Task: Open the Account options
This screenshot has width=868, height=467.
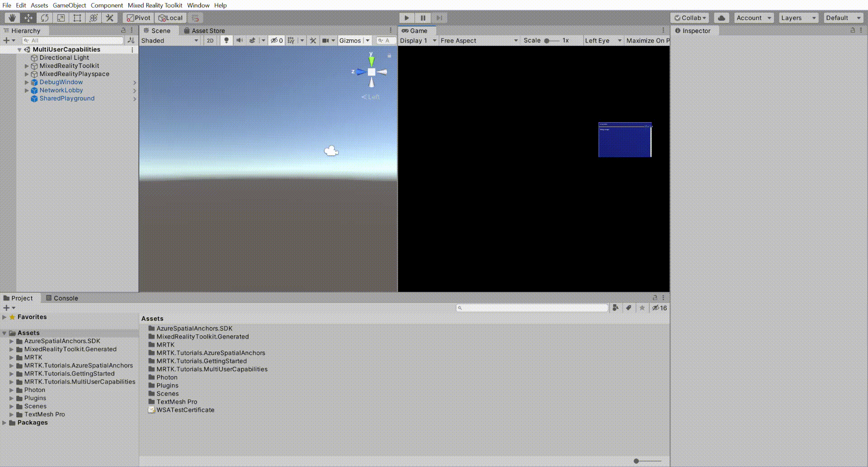Action: click(753, 18)
